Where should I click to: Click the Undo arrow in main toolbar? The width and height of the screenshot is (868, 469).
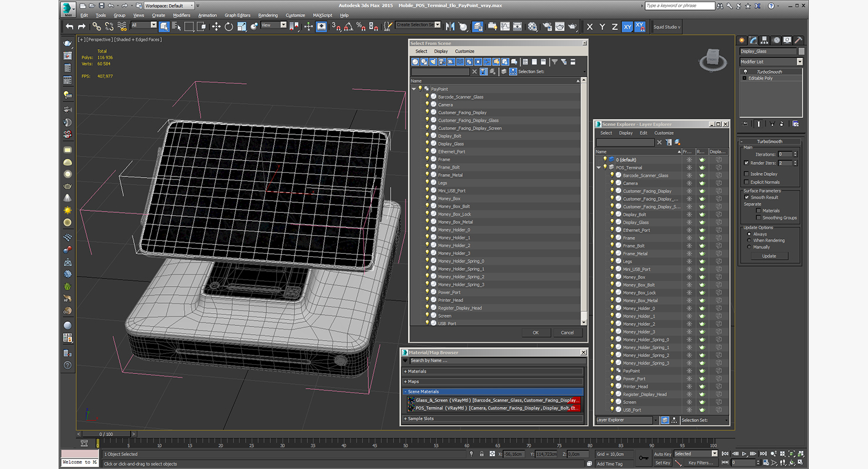pyautogui.click(x=70, y=26)
